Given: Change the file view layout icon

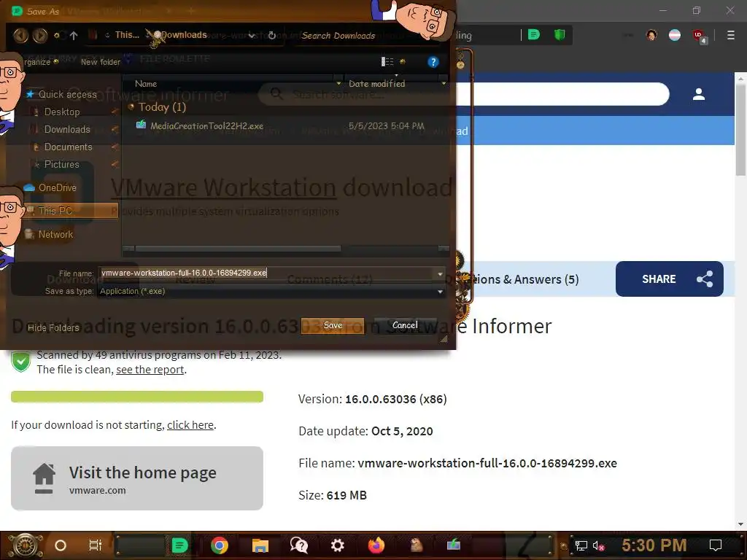Looking at the screenshot, I should click(x=387, y=61).
